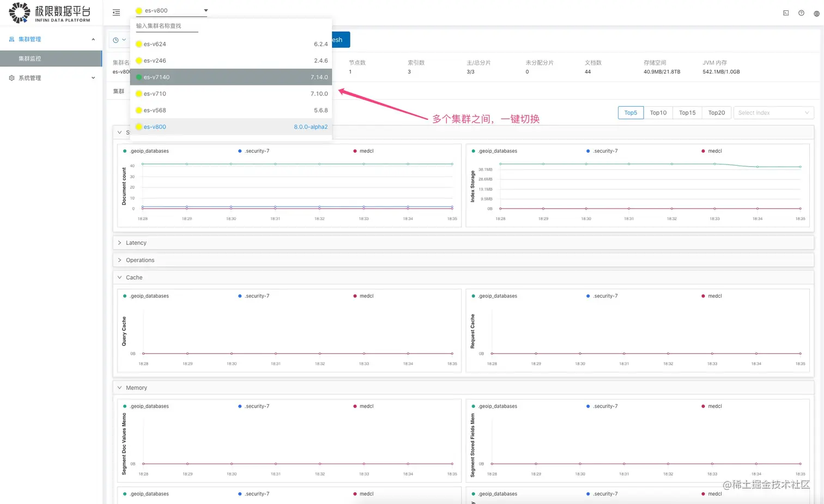Open the clock time-range picker
Image resolution: width=824 pixels, height=504 pixels.
119,40
